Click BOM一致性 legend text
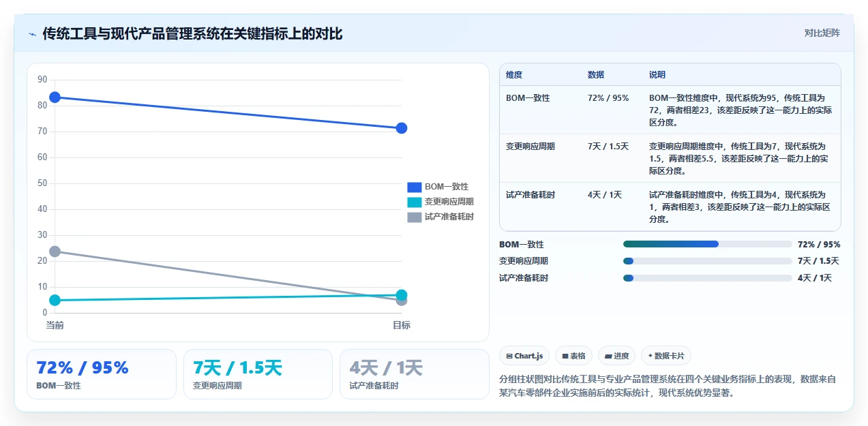868x426 pixels. click(x=447, y=187)
